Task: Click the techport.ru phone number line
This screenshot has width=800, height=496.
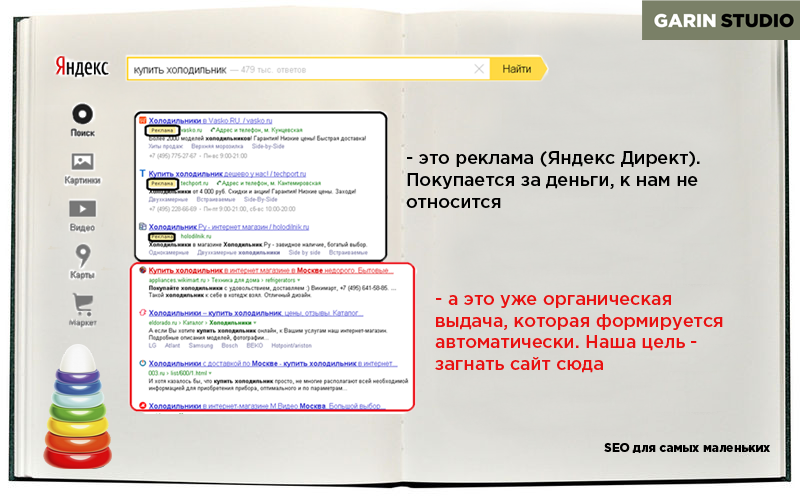Action: point(222,209)
